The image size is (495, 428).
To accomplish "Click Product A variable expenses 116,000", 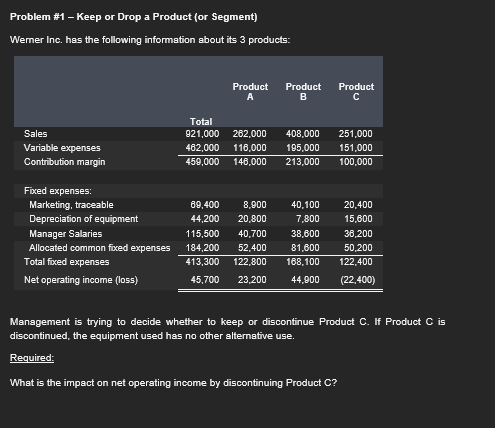I will pos(250,148).
